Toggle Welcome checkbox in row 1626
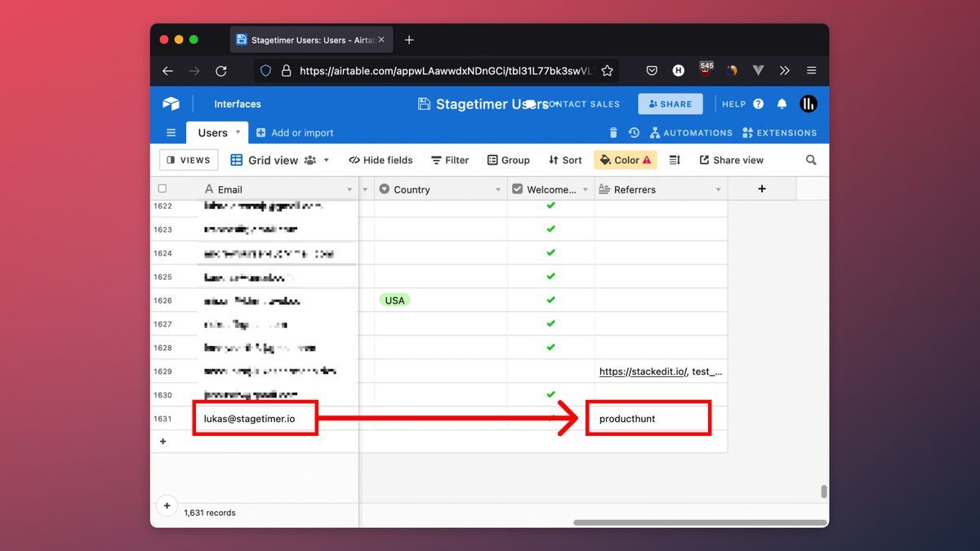Viewport: 980px width, 551px height. [x=550, y=300]
